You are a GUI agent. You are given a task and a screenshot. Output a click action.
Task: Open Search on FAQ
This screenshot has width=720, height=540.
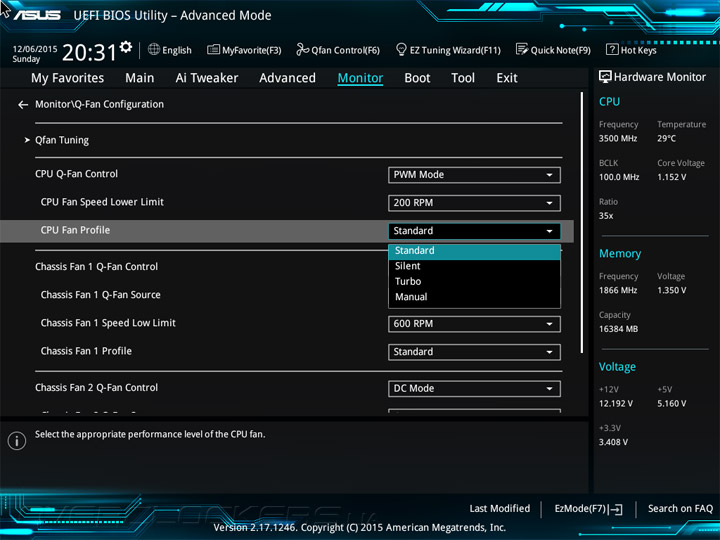coord(681,509)
